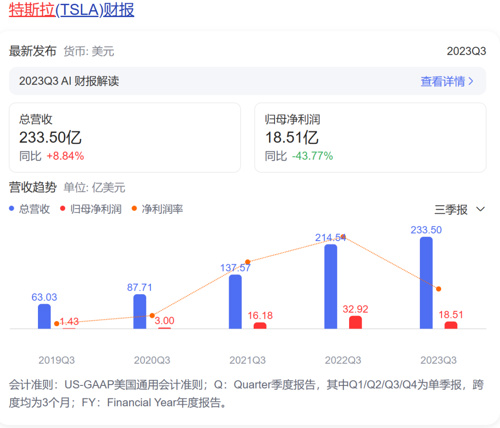Click the 1.43 profit value label
This screenshot has width=500, height=428.
(x=69, y=321)
